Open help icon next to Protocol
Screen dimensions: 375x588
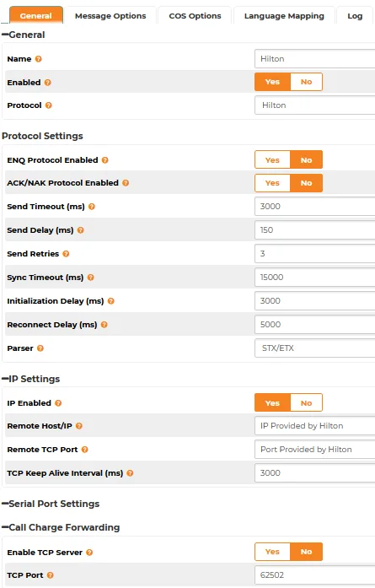(48, 105)
